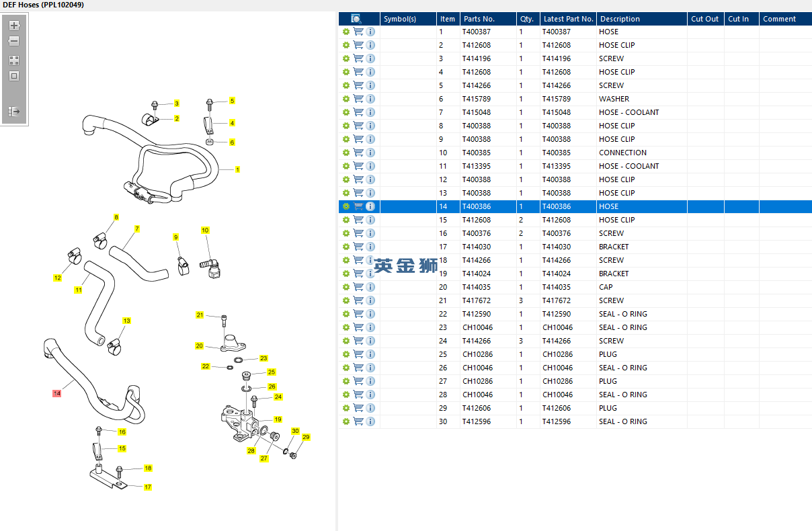Add item 1 HOSE to shopping cart
The width and height of the screenshot is (812, 531).
point(358,32)
